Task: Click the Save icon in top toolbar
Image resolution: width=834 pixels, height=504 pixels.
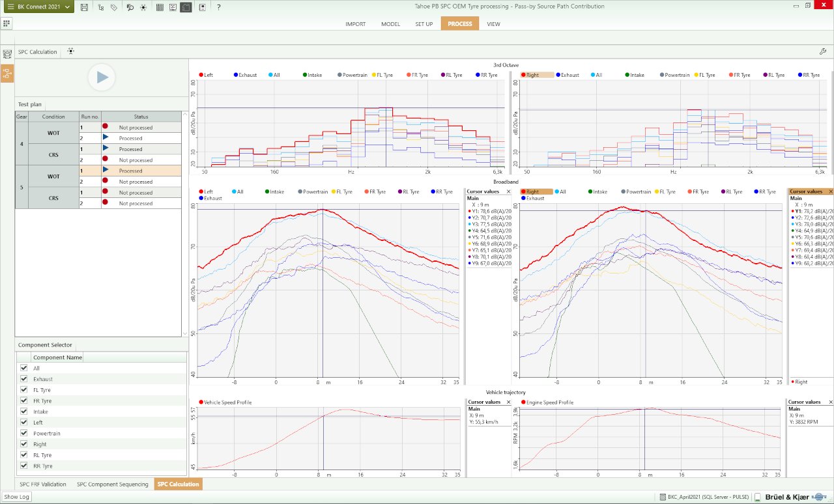Action: pos(85,7)
